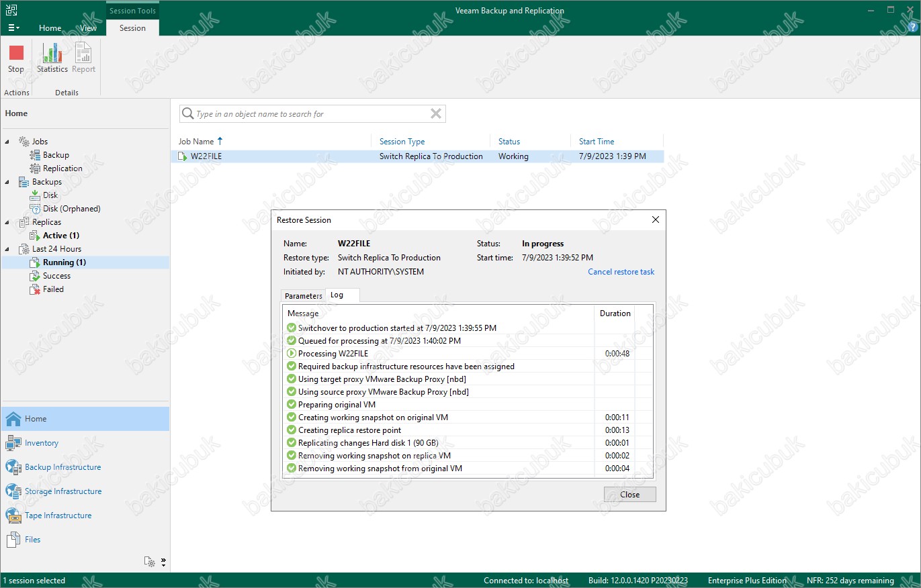Collapse the Last 24 Hours node
This screenshot has width=921, height=588.
click(x=7, y=249)
